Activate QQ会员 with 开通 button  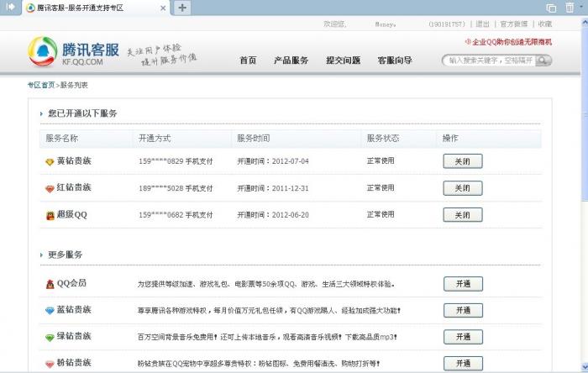[x=463, y=284]
